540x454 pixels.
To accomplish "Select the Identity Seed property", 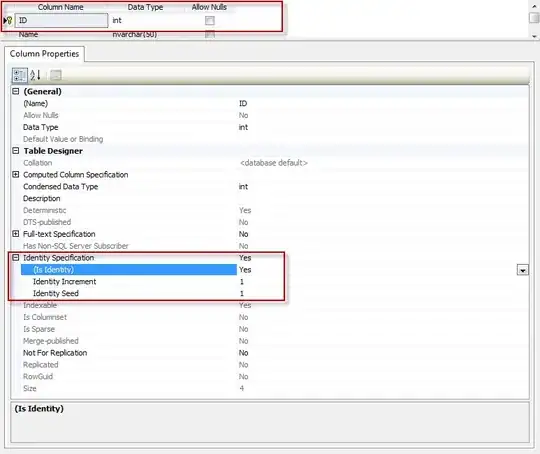I will click(x=56, y=293).
